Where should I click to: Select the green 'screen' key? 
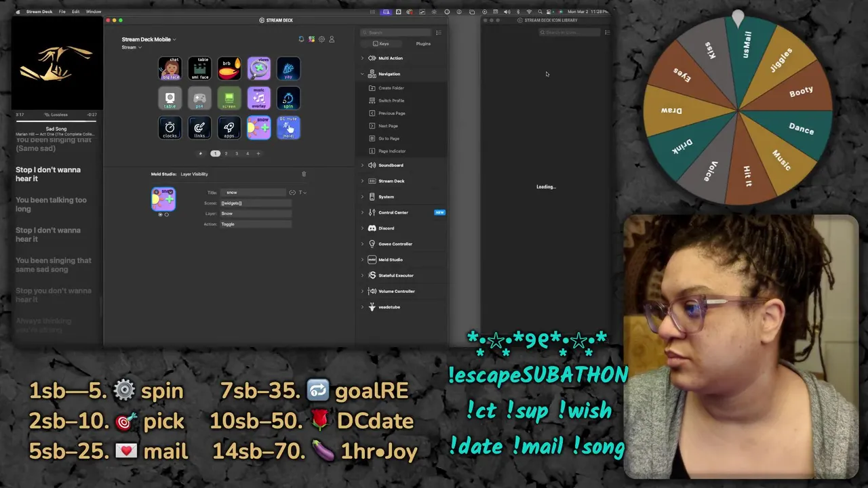pos(229,98)
